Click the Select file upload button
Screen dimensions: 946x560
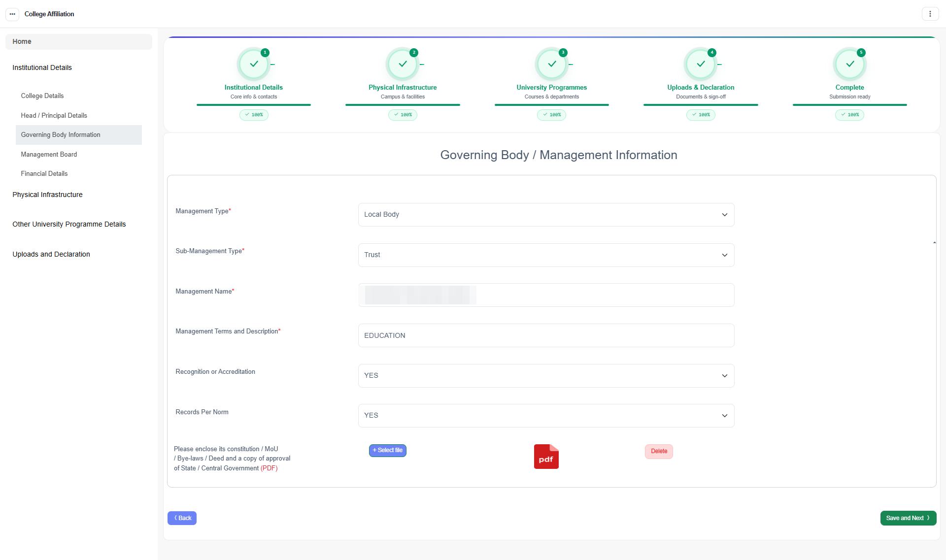388,451
